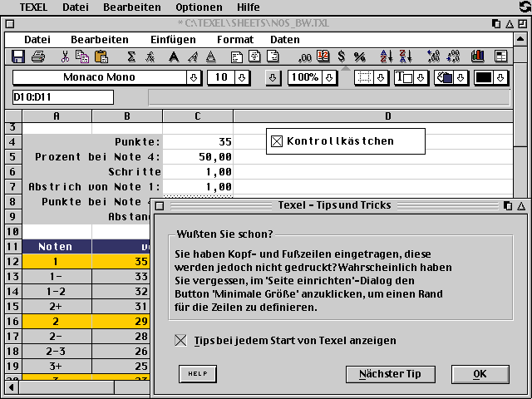532x399 pixels.
Task: Open the standalone arrow dropdown before 100%
Action: pyautogui.click(x=273, y=77)
